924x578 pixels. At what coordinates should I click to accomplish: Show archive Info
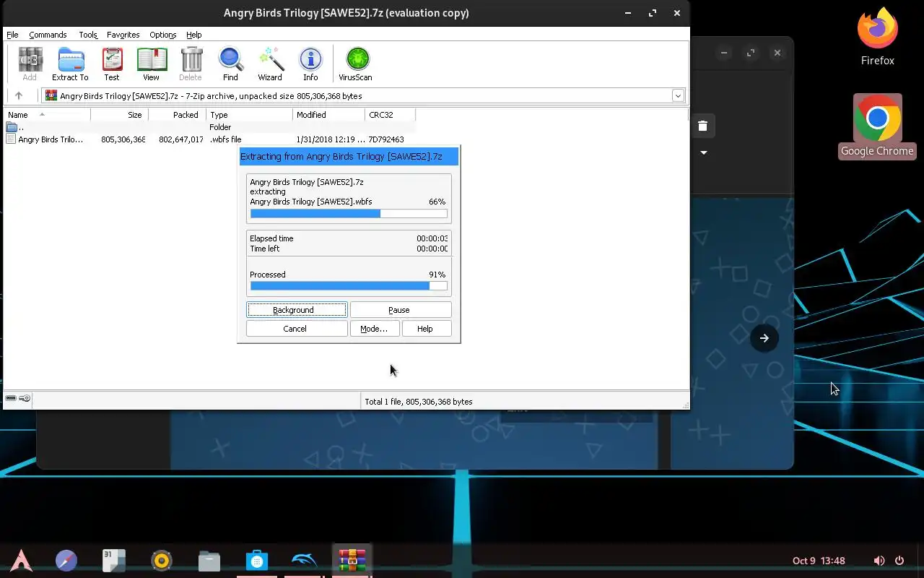coord(310,64)
